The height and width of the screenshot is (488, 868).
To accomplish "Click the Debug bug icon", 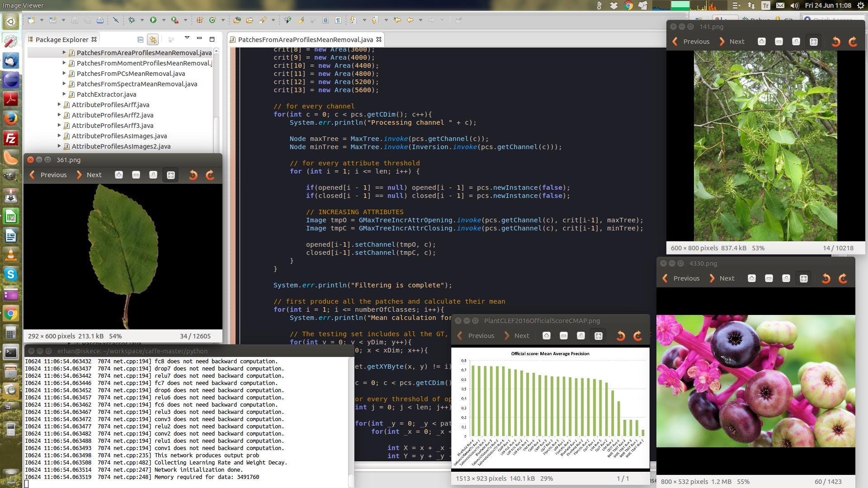I will coord(132,20).
